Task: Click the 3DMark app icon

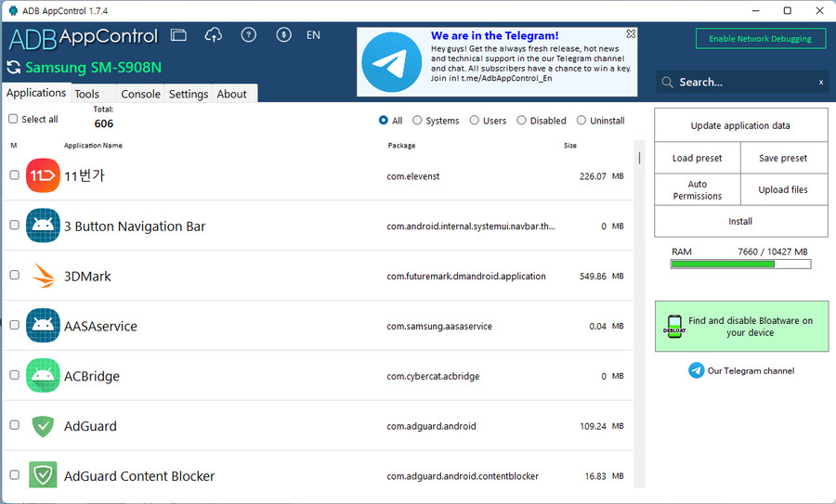Action: [43, 276]
